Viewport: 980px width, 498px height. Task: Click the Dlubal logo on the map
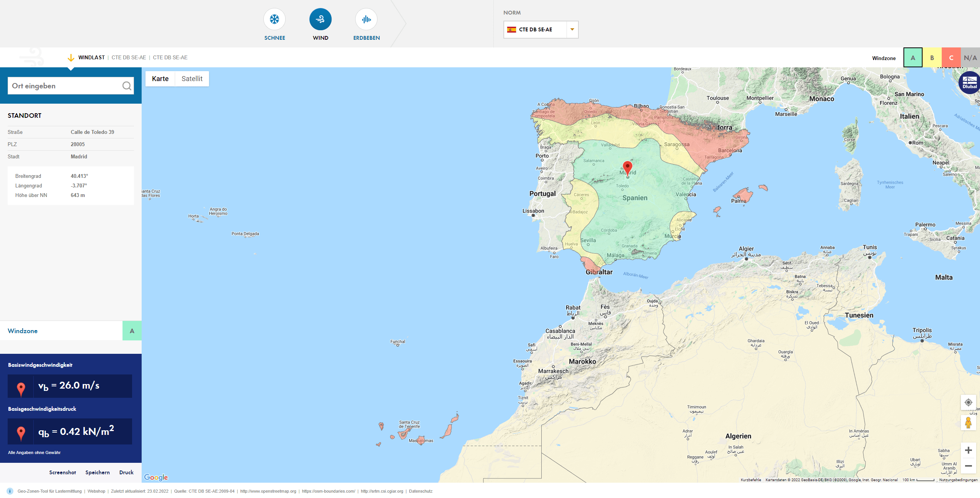click(x=969, y=82)
